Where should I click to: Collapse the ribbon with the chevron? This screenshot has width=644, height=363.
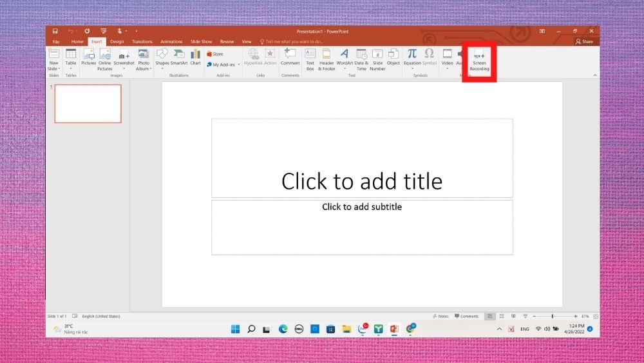click(594, 75)
